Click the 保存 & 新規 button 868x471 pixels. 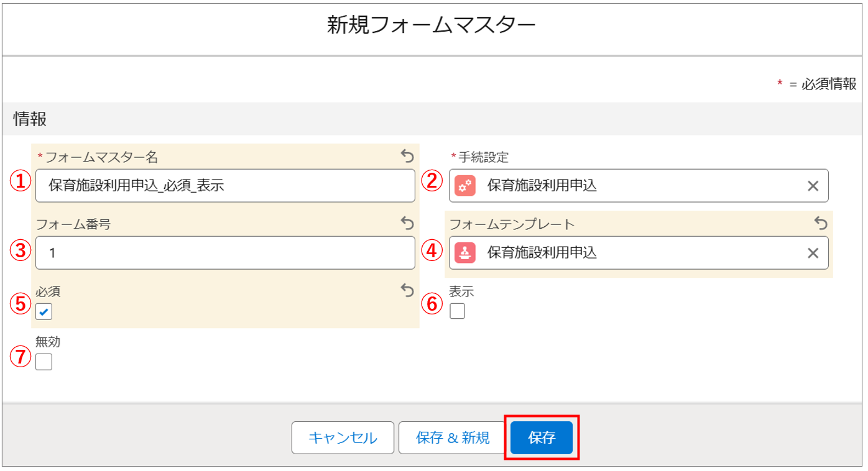coord(453,437)
